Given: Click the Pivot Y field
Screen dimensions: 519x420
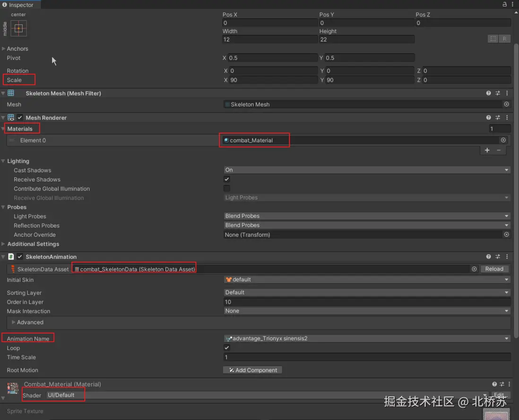Looking at the screenshot, I should [x=369, y=58].
